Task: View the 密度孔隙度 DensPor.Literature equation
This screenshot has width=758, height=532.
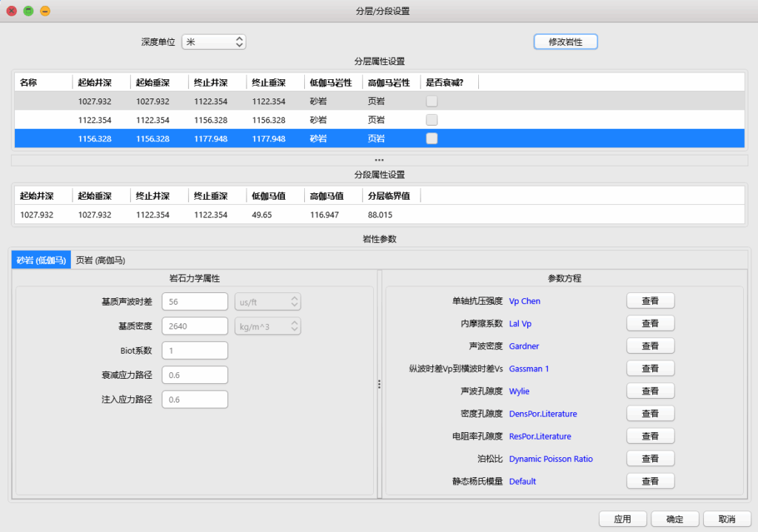Action: (x=650, y=413)
